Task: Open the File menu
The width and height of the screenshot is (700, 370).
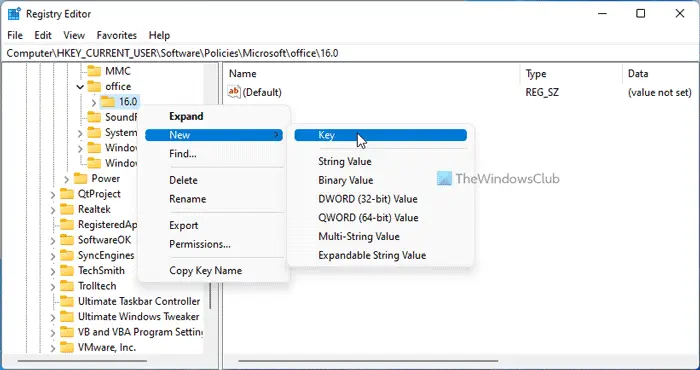Action: pyautogui.click(x=15, y=35)
